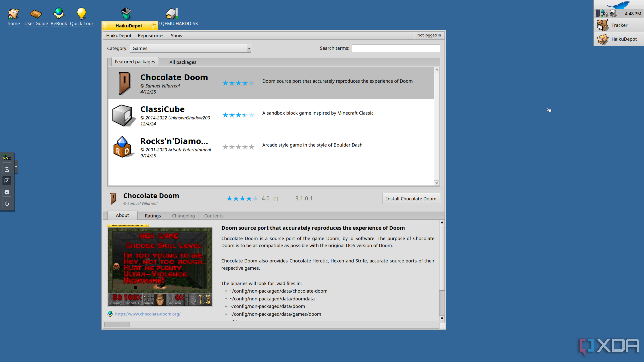Open the home desktop icon
This screenshot has height=362, width=644.
tap(13, 14)
